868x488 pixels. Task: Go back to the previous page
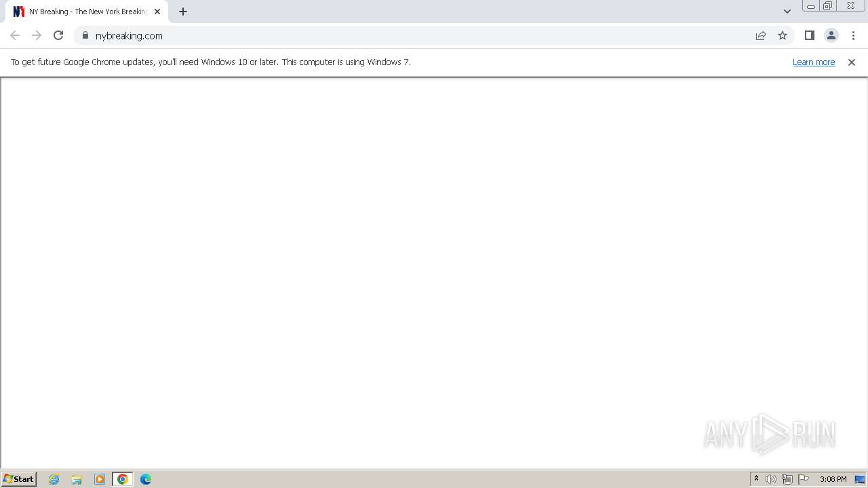(15, 35)
